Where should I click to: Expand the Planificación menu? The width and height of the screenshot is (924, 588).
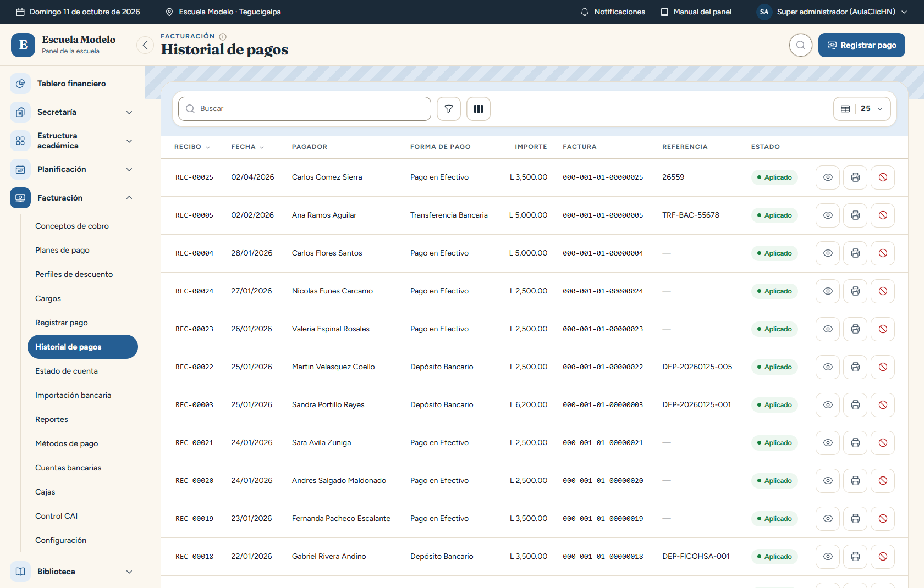(73, 169)
